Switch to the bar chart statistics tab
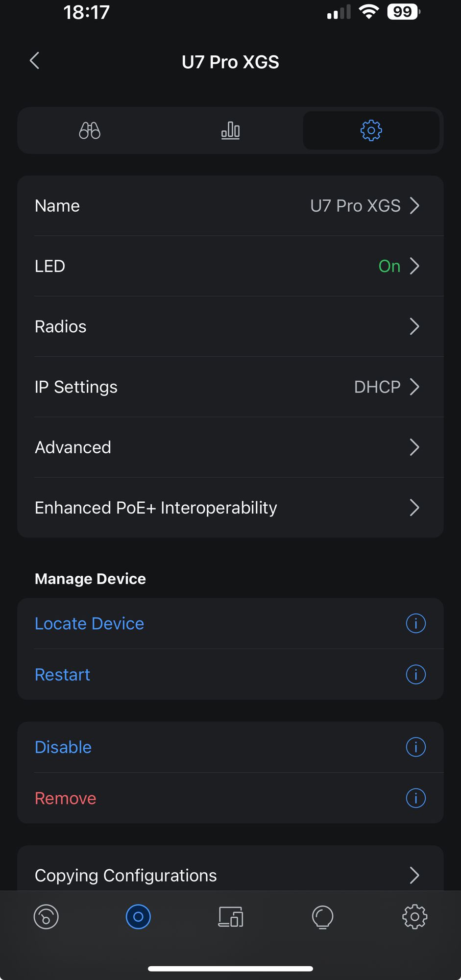The image size is (461, 980). (x=230, y=131)
